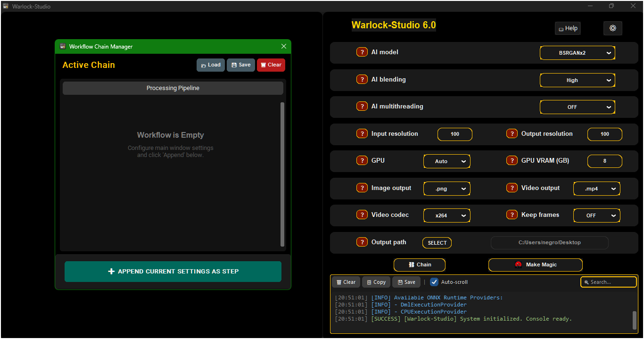Click the Video output help question icon
Screen dimensions: 644x339
(512, 188)
